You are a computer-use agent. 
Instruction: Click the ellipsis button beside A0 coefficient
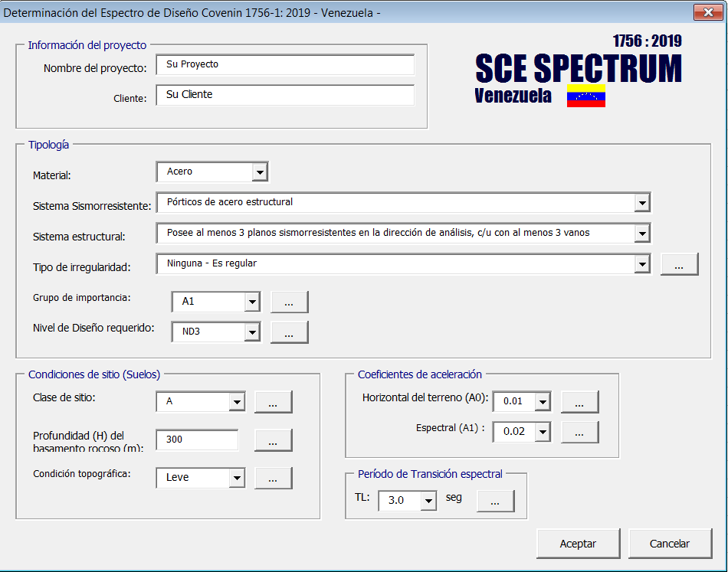(x=580, y=402)
